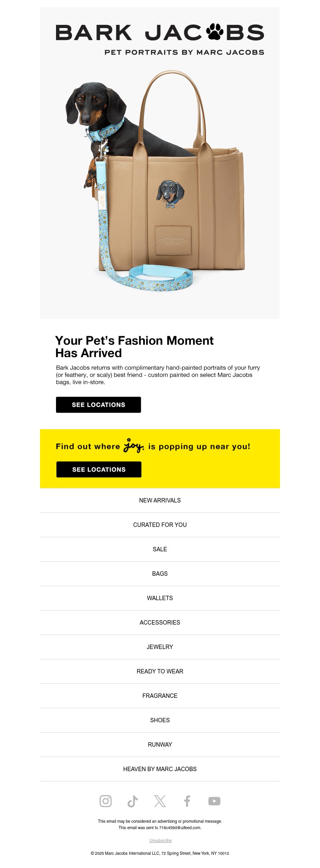The image size is (320, 868).
Task: Click the Bark Jacobs paw logo
Action: point(160,33)
